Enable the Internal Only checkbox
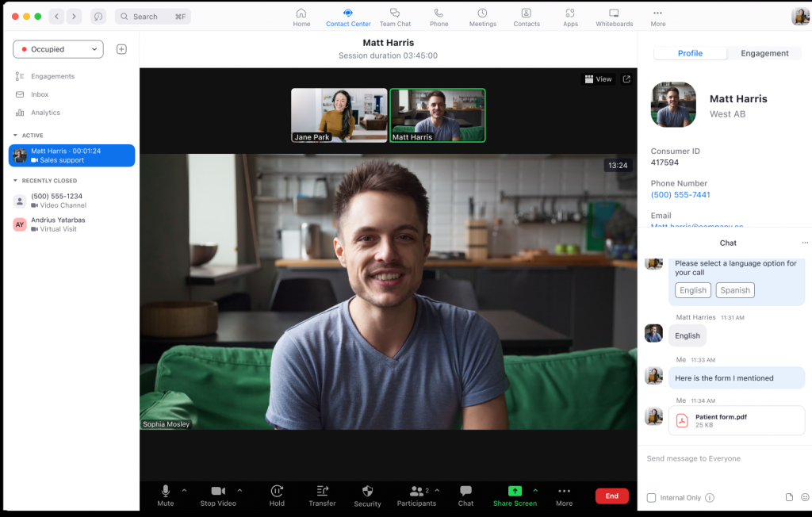 tap(651, 498)
